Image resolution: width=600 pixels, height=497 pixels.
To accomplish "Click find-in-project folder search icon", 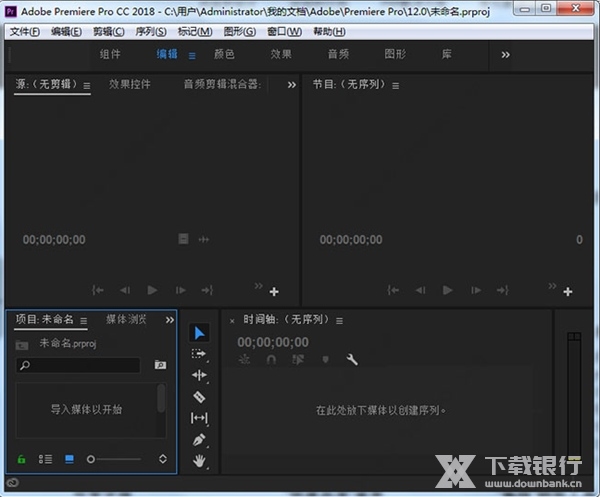I will [160, 365].
